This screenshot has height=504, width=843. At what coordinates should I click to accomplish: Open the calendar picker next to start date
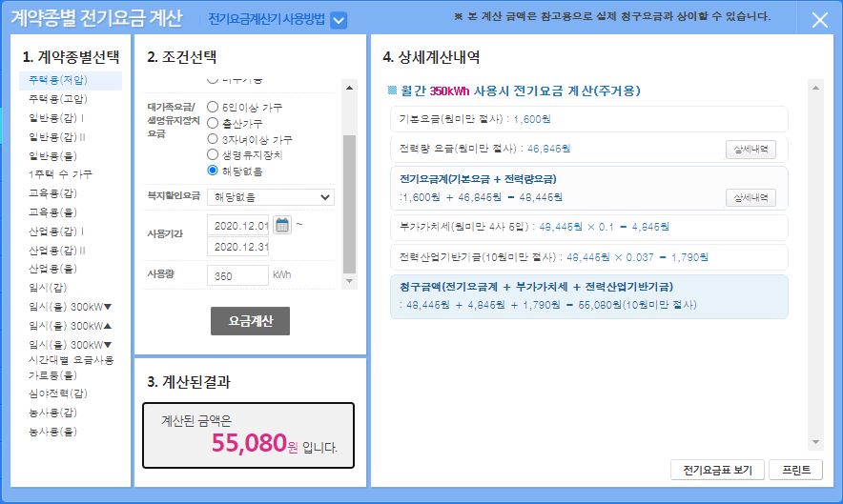[x=281, y=225]
